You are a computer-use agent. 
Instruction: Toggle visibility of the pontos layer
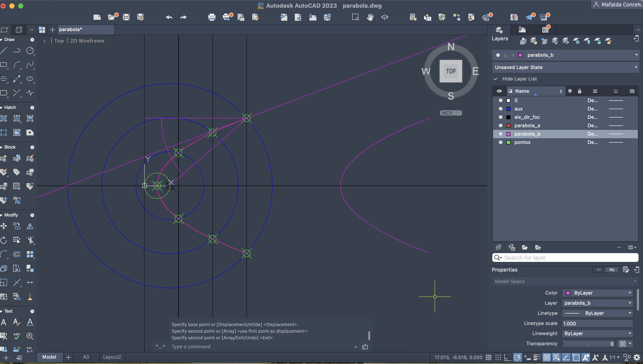point(500,142)
